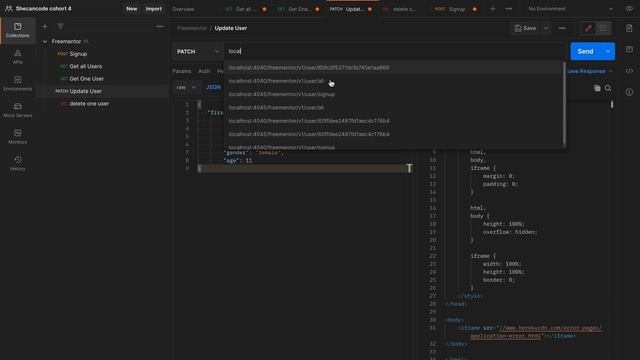Open the Send button dropdown arrow

point(608,51)
